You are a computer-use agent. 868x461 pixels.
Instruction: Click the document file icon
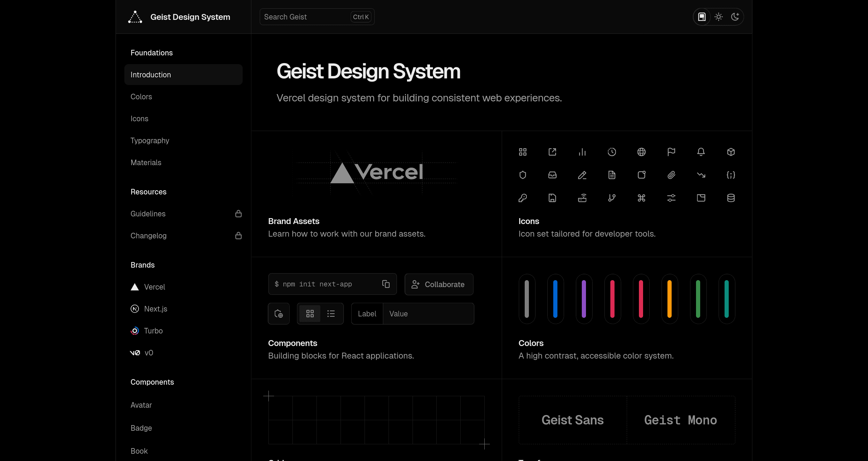click(x=612, y=175)
